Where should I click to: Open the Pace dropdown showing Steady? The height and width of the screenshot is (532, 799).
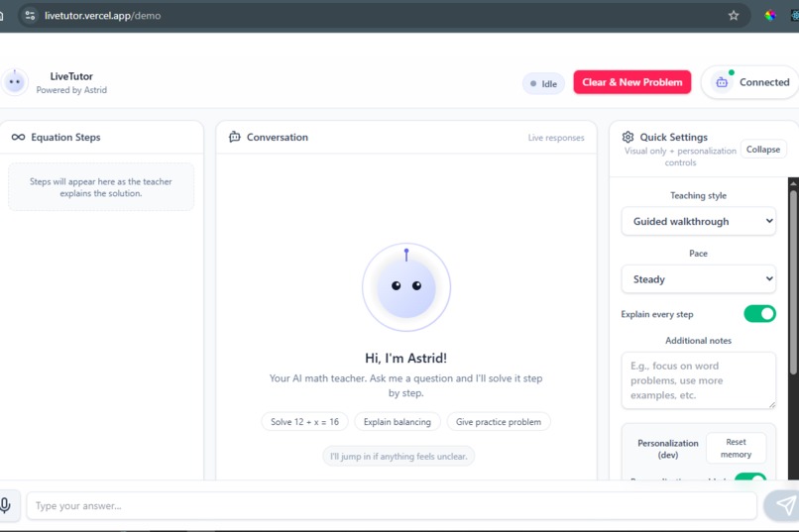click(x=698, y=279)
